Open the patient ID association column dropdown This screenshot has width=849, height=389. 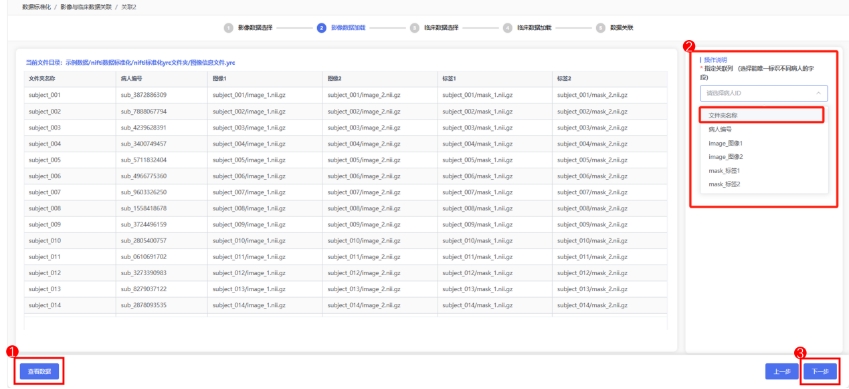click(763, 93)
